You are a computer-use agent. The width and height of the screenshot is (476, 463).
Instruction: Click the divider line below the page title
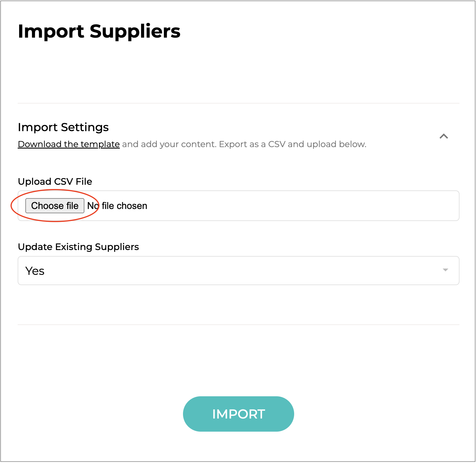[238, 103]
